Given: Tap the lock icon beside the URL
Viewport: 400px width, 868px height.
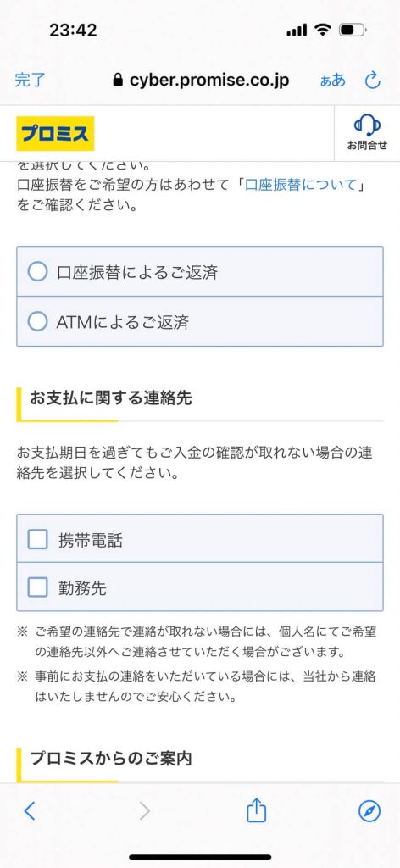Looking at the screenshot, I should [x=117, y=81].
